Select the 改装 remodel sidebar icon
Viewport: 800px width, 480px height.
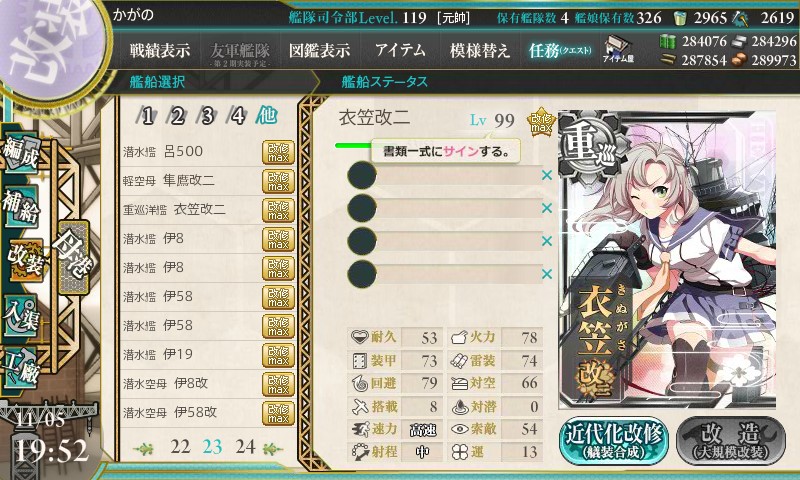click(x=24, y=259)
